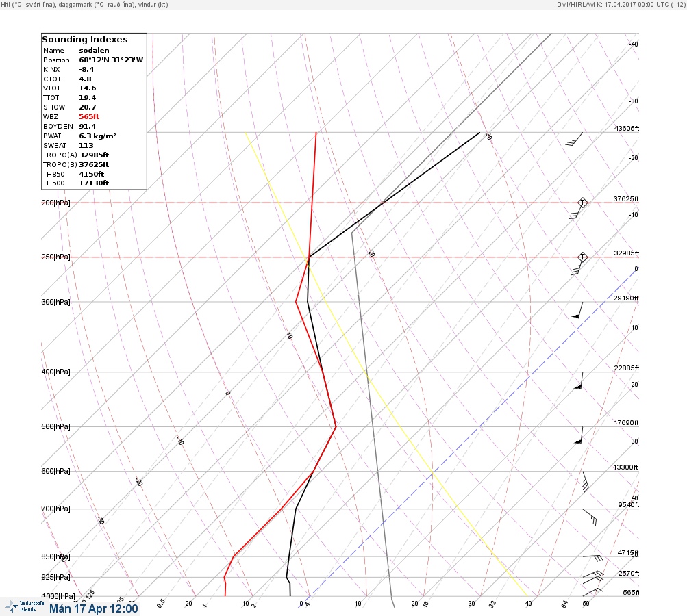Click the wind barb at 43605ft
The image size is (687, 616).
[x=574, y=139]
